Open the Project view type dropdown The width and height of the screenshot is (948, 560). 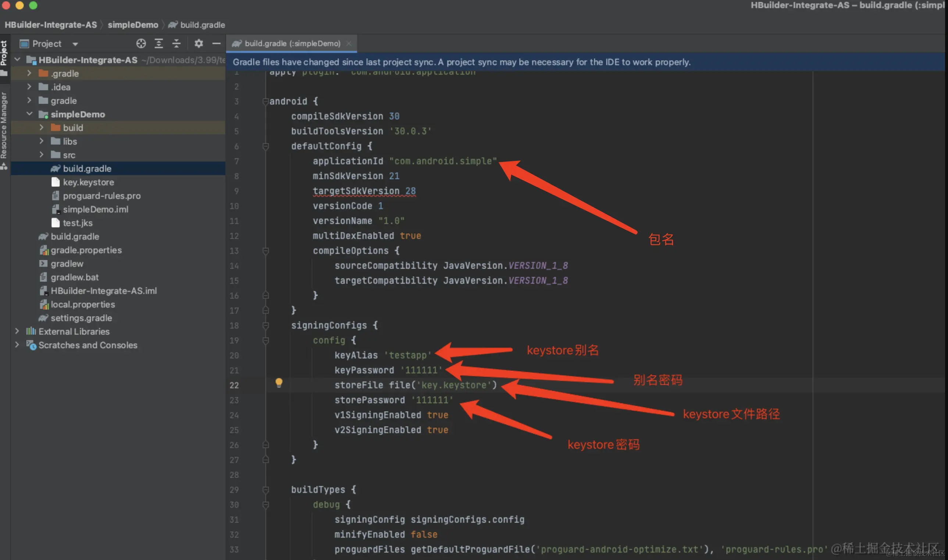click(x=75, y=44)
